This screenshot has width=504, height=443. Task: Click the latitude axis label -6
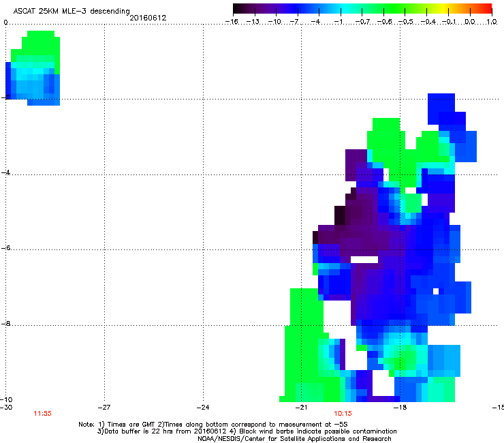pos(5,247)
